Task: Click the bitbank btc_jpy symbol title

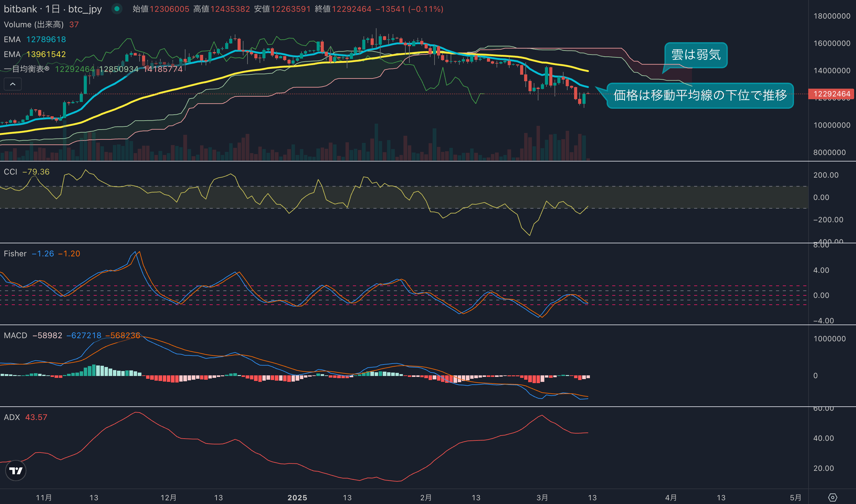Action: coord(53,9)
